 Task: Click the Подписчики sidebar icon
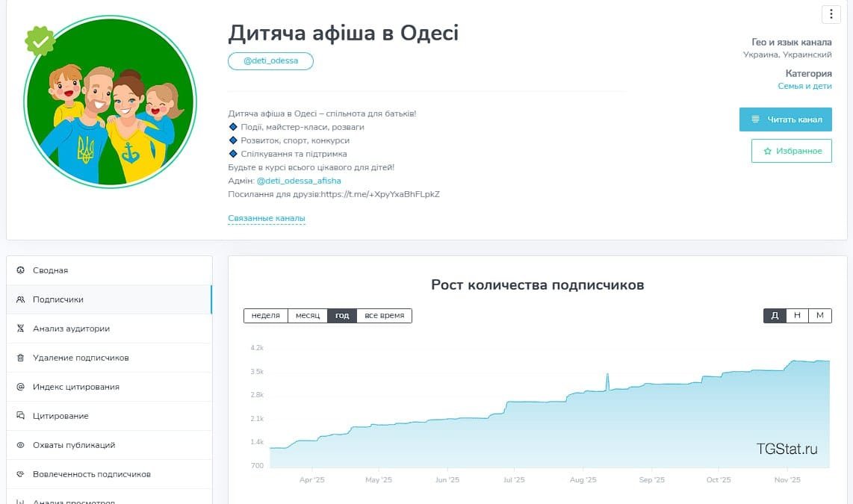pos(22,299)
